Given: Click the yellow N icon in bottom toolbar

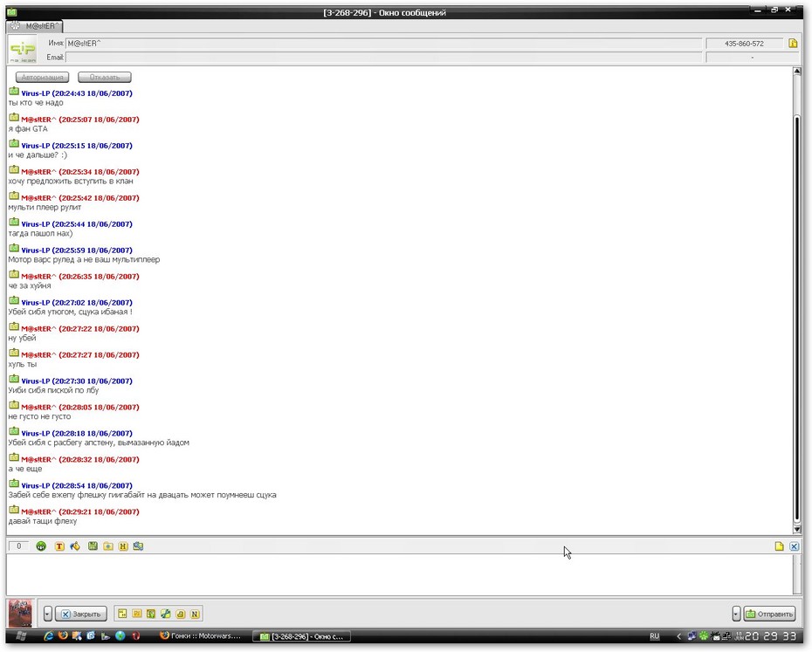Looking at the screenshot, I should tap(195, 614).
